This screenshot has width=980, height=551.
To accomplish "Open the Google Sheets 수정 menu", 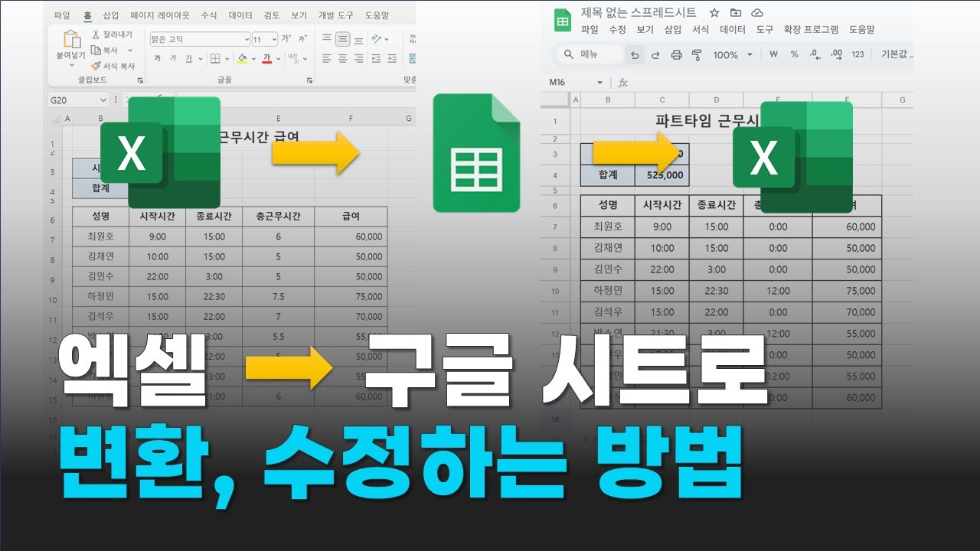I will tap(617, 29).
